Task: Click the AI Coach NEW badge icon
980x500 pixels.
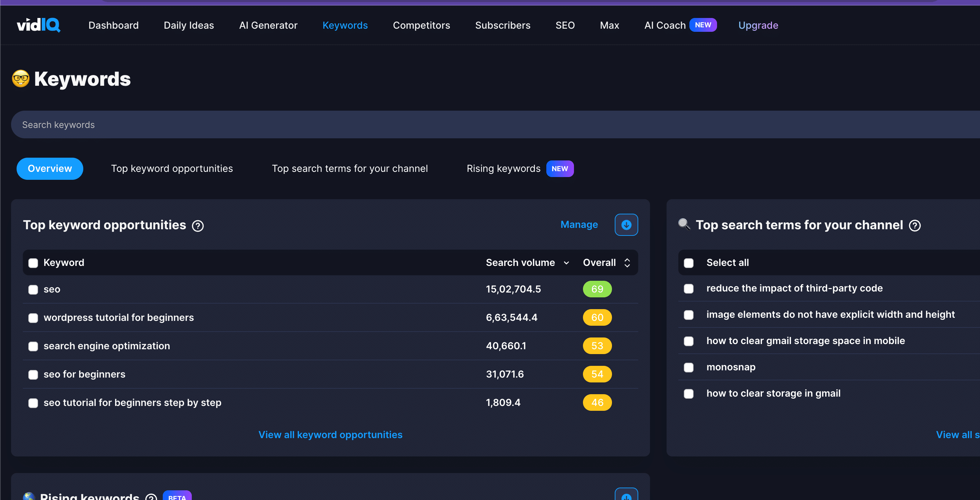Action: coord(701,25)
